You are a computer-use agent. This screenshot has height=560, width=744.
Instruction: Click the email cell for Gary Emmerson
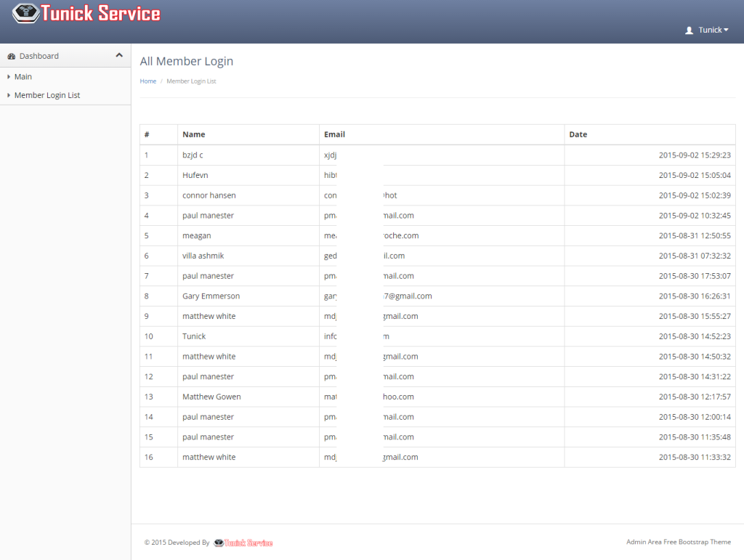click(x=442, y=296)
